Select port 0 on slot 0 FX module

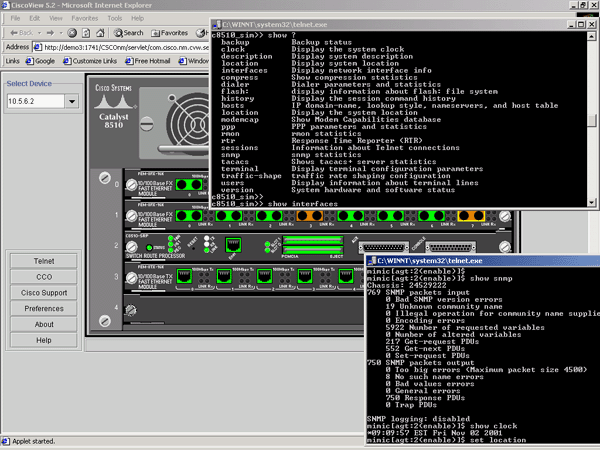[x=189, y=185]
